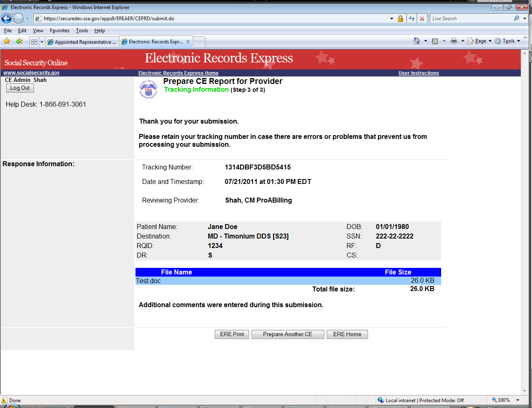
Task: Expand the Home button dropdown arrow
Action: [425, 41]
